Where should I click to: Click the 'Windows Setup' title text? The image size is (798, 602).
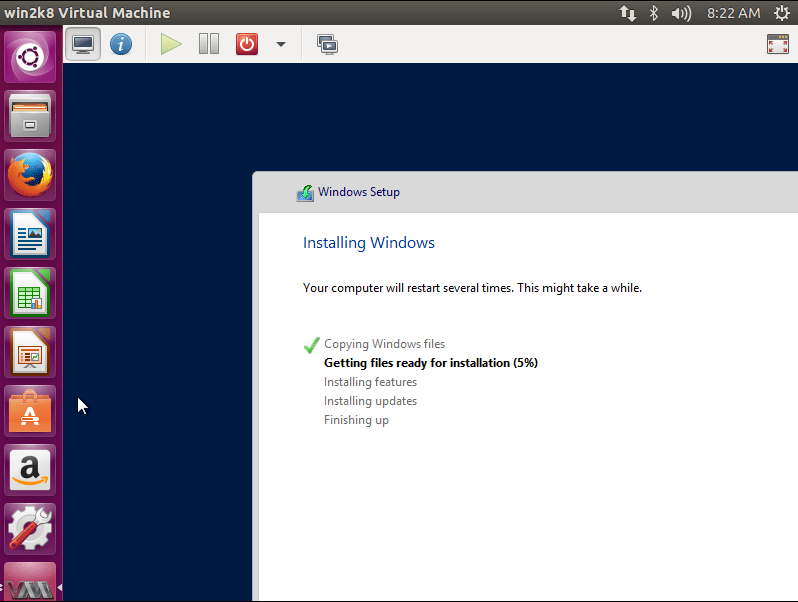(359, 192)
